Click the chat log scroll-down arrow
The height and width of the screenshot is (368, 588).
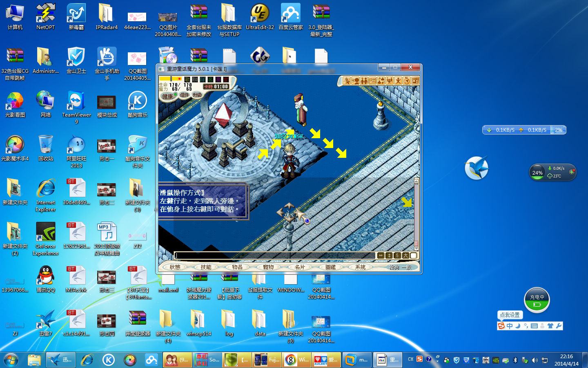[416, 248]
